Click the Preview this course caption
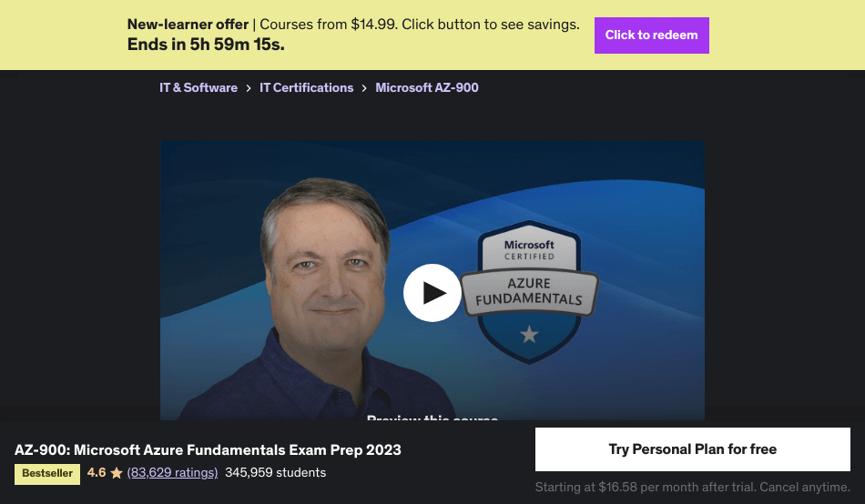This screenshot has width=865, height=504. [432, 418]
